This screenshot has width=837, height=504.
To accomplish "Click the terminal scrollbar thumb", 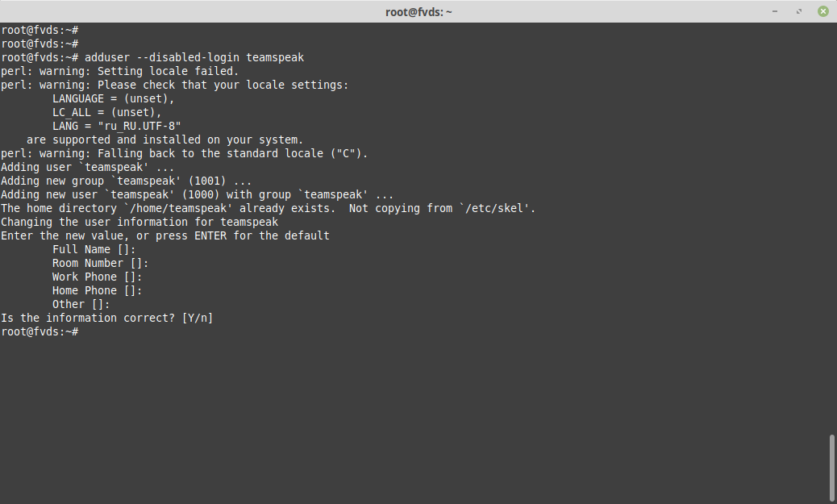I will [x=831, y=469].
